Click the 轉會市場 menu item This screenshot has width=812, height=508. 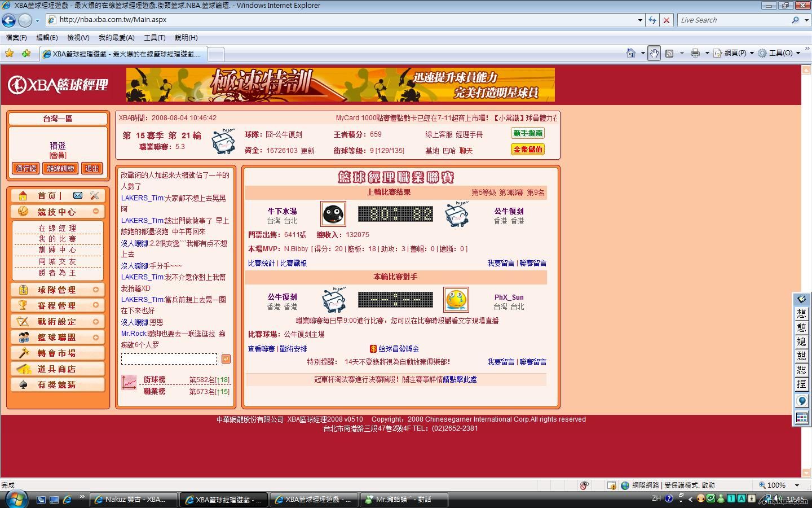[x=58, y=353]
